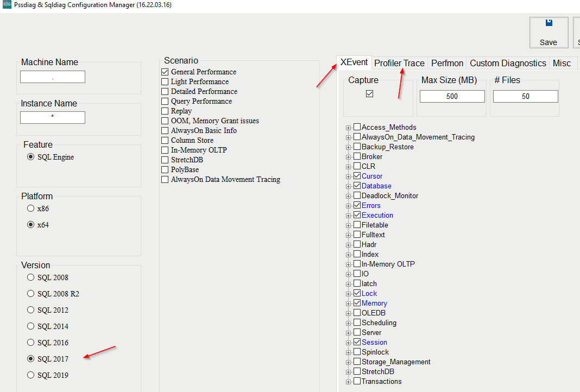Open the Perfmon tab
Viewport: 580px width, 392px height.
[447, 63]
